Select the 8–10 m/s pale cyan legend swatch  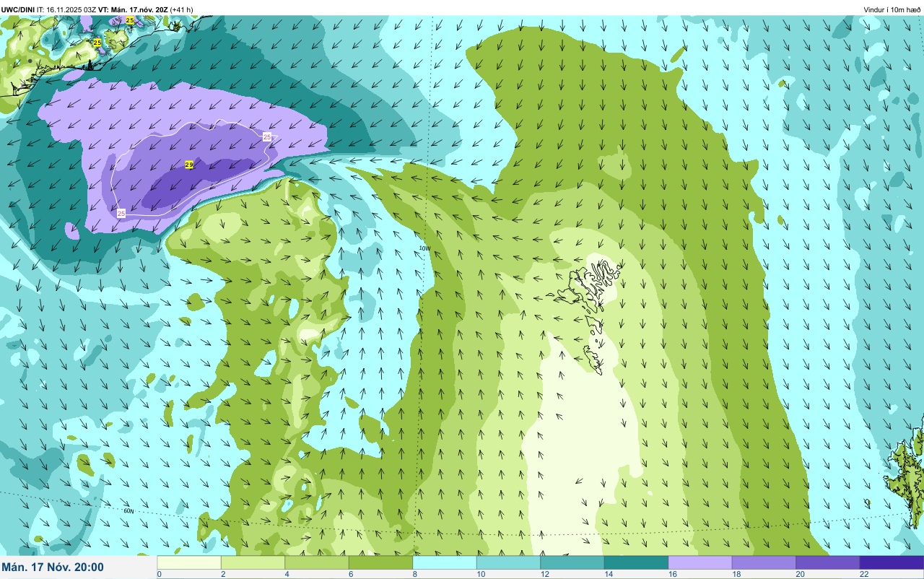pos(445,562)
